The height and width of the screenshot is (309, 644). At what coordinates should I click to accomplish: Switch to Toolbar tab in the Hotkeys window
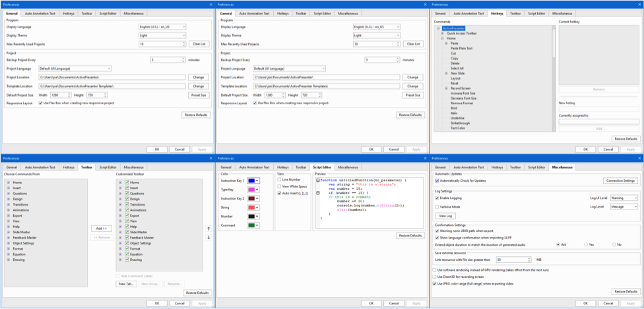(x=515, y=13)
